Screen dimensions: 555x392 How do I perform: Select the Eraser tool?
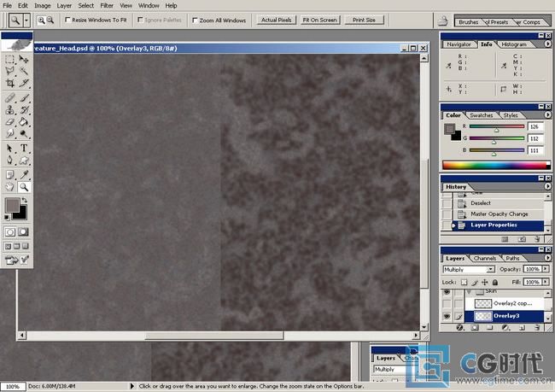(x=9, y=122)
